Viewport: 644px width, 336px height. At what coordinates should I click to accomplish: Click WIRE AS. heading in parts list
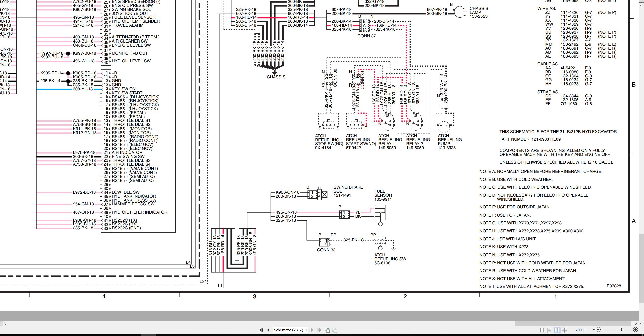click(x=546, y=8)
